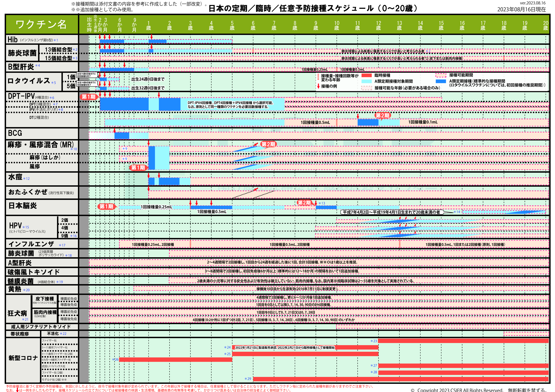Image resolution: width=555 pixels, height=392 pixels.
Task: Click the 2023年08月16日現在 date text
Action: tap(522, 9)
